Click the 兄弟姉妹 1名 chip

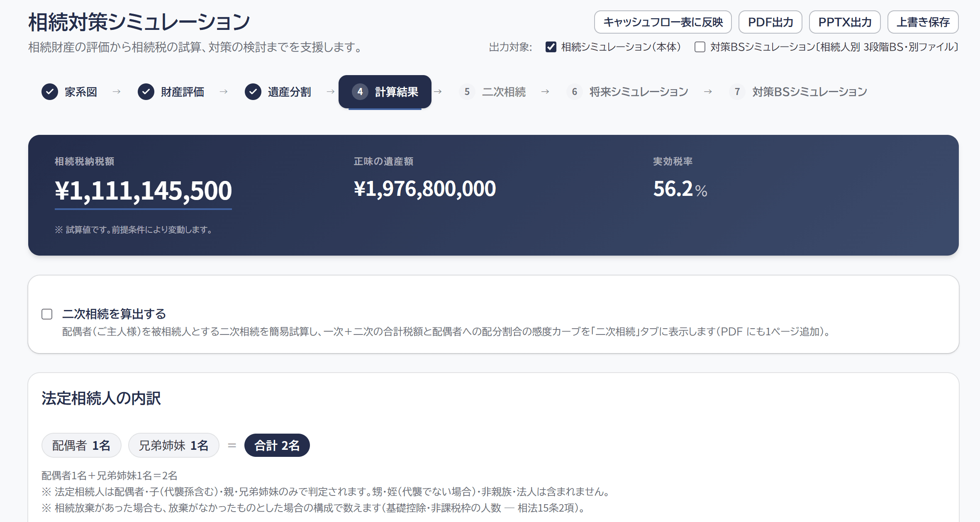click(174, 445)
